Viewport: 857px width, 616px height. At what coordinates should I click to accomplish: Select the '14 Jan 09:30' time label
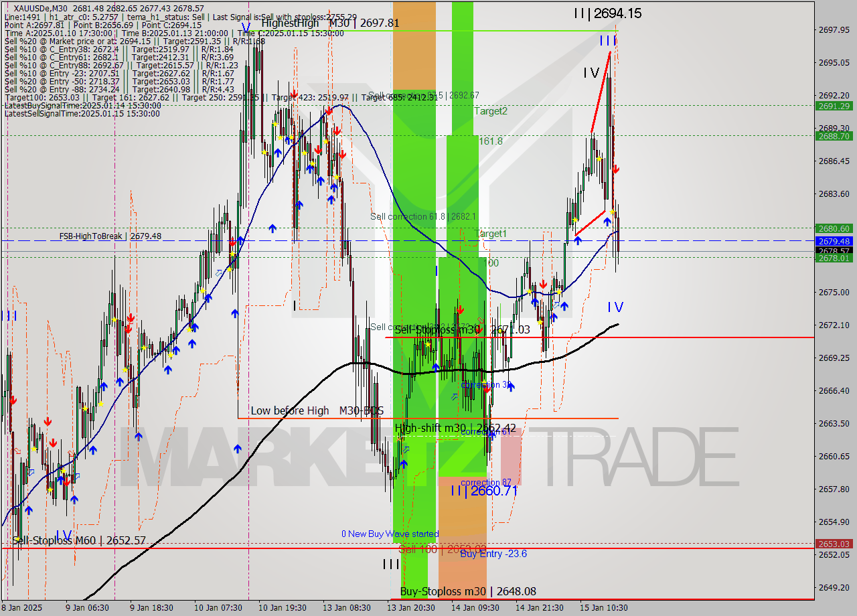coord(475,608)
